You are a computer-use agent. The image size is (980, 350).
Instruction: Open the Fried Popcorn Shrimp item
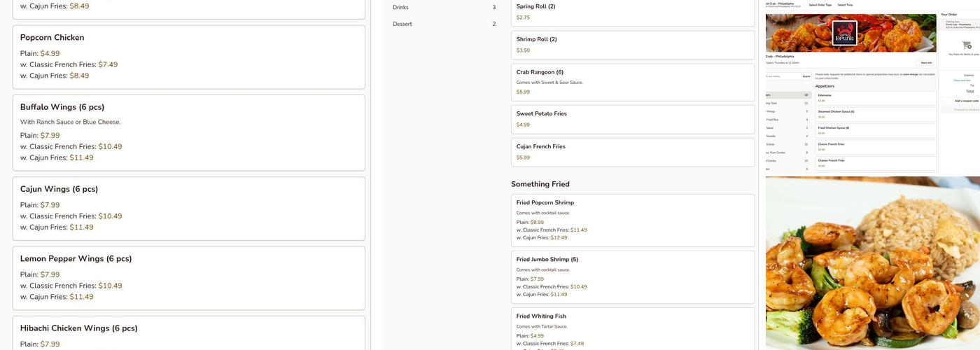tap(632, 220)
